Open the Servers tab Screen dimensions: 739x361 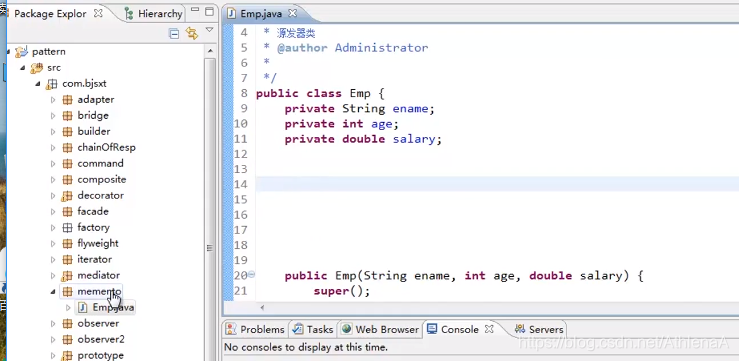(539, 329)
